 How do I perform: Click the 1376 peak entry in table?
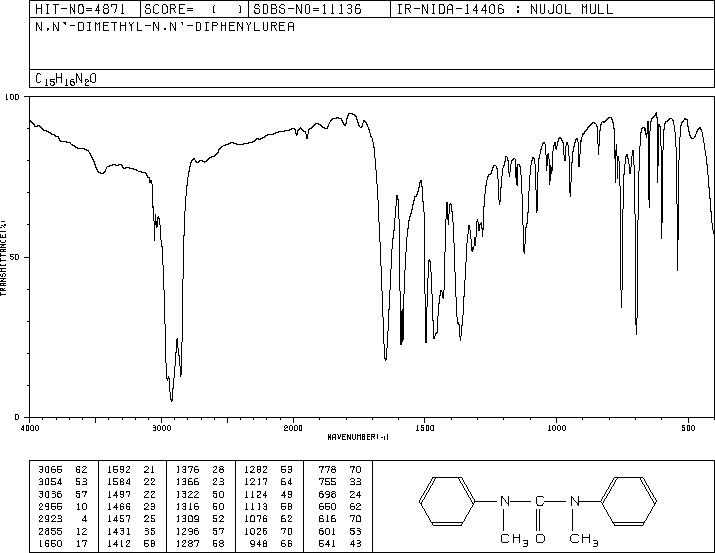tap(200, 469)
